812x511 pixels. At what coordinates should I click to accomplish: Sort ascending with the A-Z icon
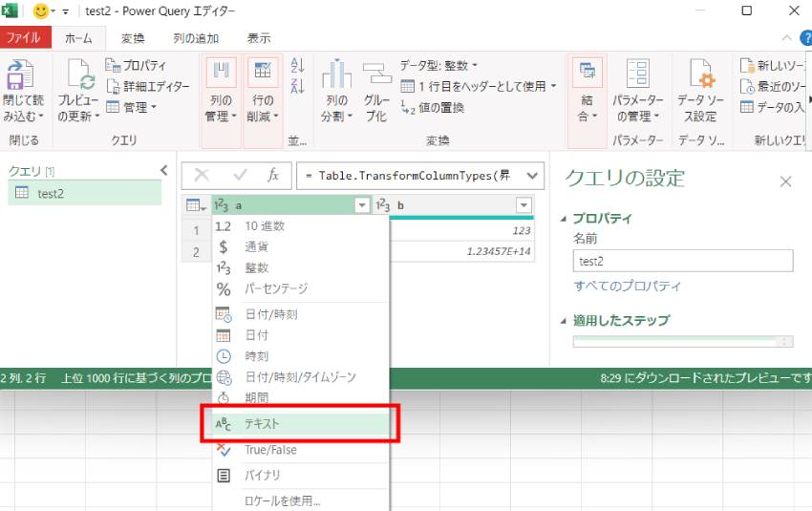pos(298,65)
